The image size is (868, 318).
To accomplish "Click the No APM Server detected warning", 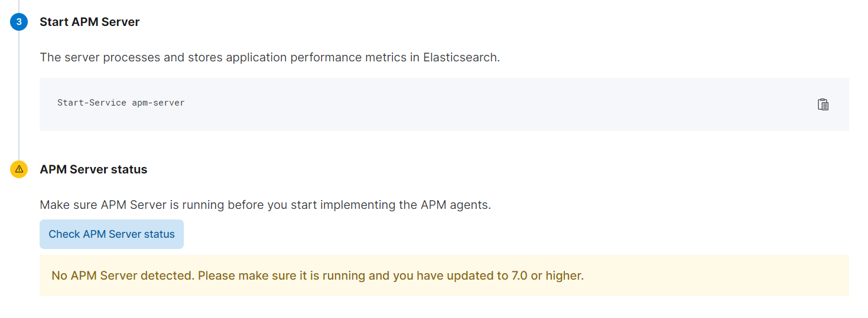I will pyautogui.click(x=123, y=276).
